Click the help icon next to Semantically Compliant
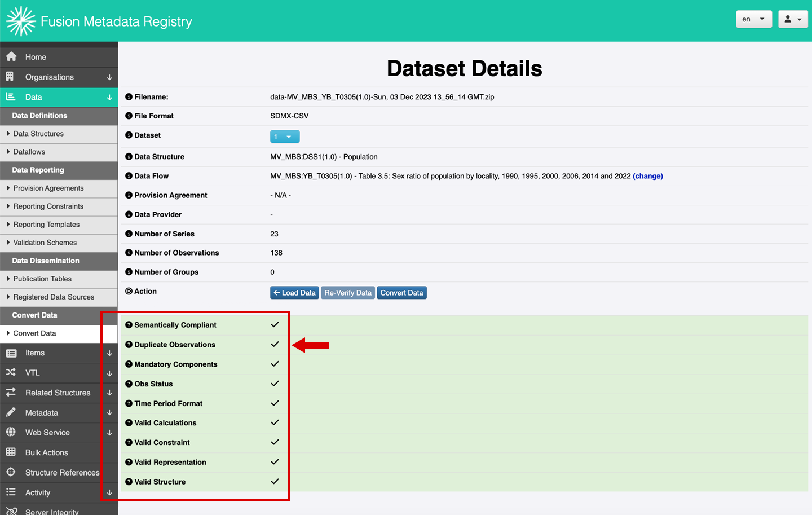This screenshot has width=812, height=515. tap(129, 325)
